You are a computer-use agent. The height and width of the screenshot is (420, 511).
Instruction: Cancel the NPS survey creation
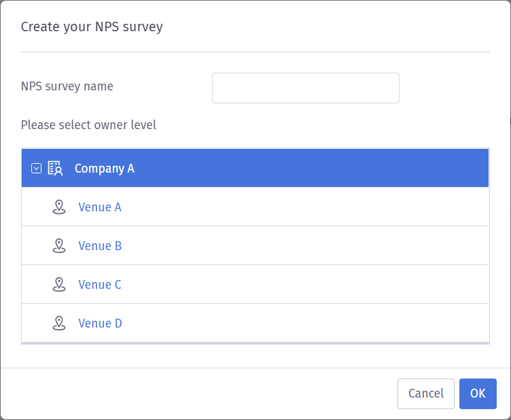pyautogui.click(x=426, y=393)
